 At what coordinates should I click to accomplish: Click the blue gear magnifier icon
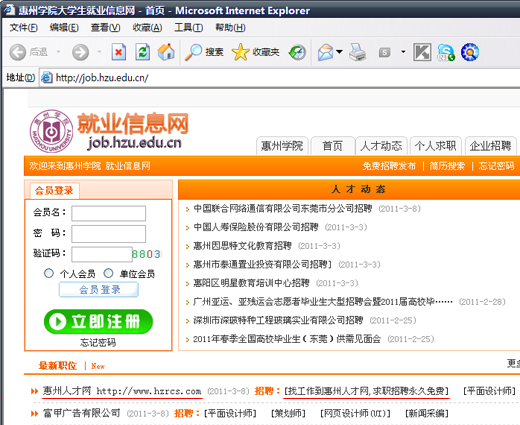470,52
